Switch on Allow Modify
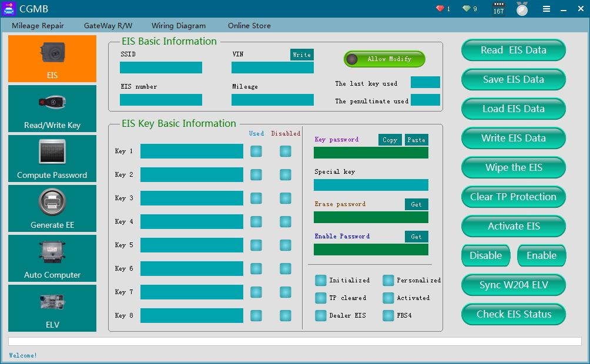 click(384, 59)
